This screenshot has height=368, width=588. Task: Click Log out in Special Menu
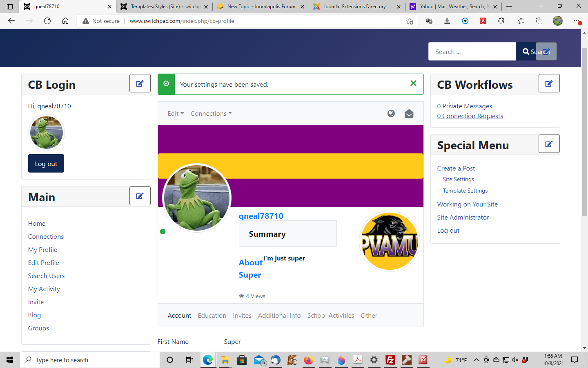pos(448,231)
